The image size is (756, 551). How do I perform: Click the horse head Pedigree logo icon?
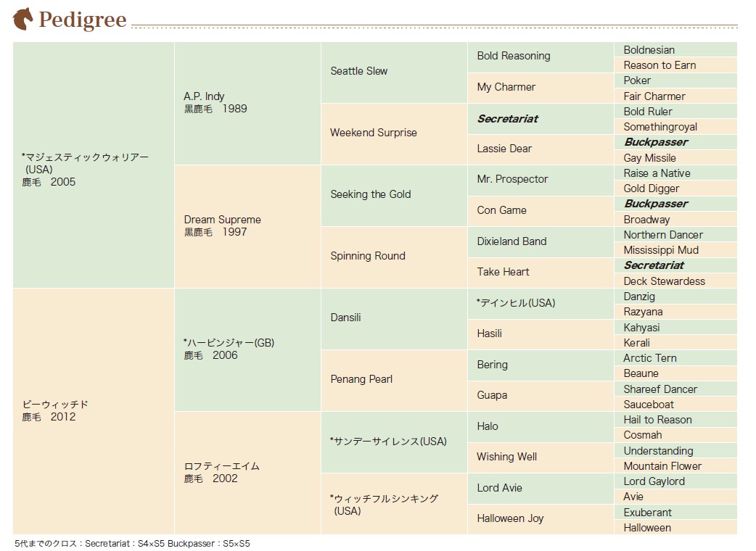(x=22, y=20)
